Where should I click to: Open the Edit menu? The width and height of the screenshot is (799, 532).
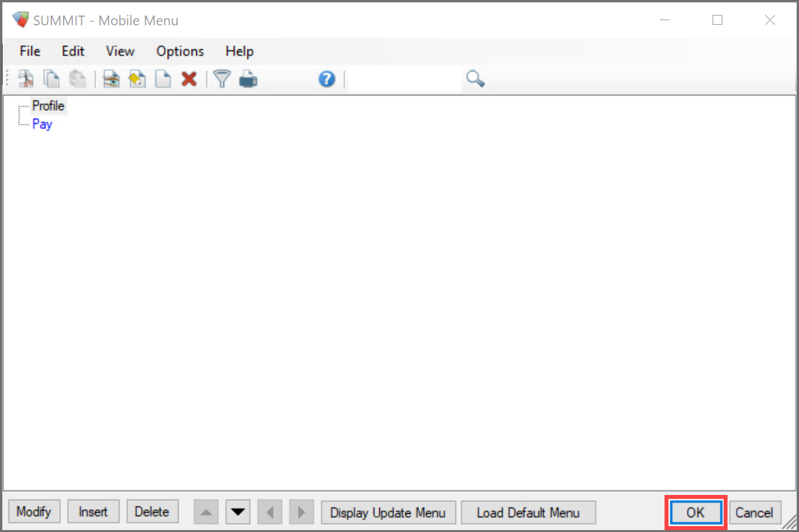[73, 51]
